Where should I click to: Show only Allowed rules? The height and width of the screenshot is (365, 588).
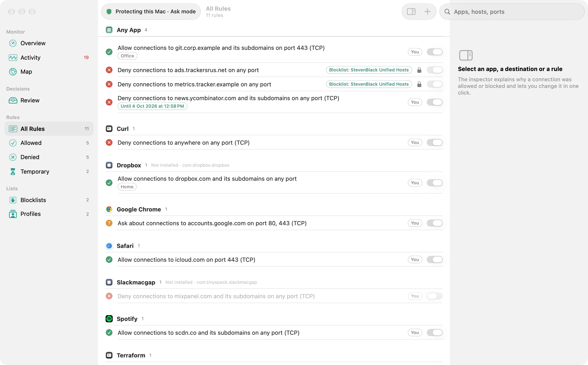(49, 143)
